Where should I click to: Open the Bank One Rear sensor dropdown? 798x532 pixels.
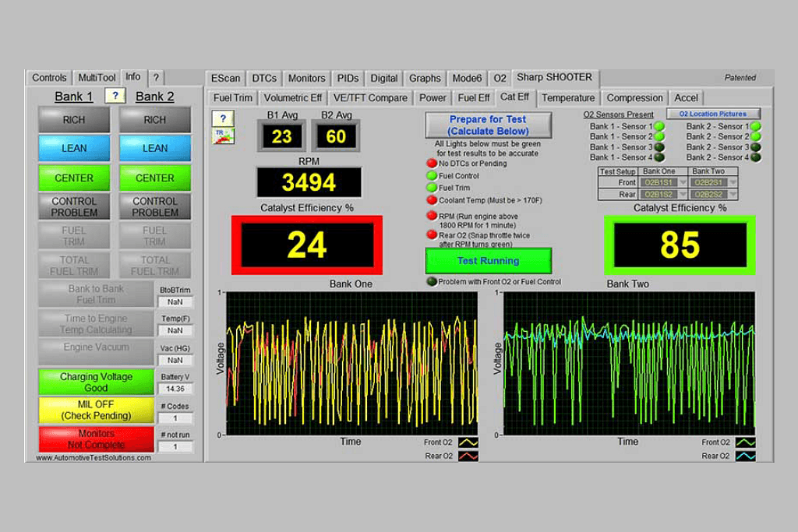coord(665,194)
